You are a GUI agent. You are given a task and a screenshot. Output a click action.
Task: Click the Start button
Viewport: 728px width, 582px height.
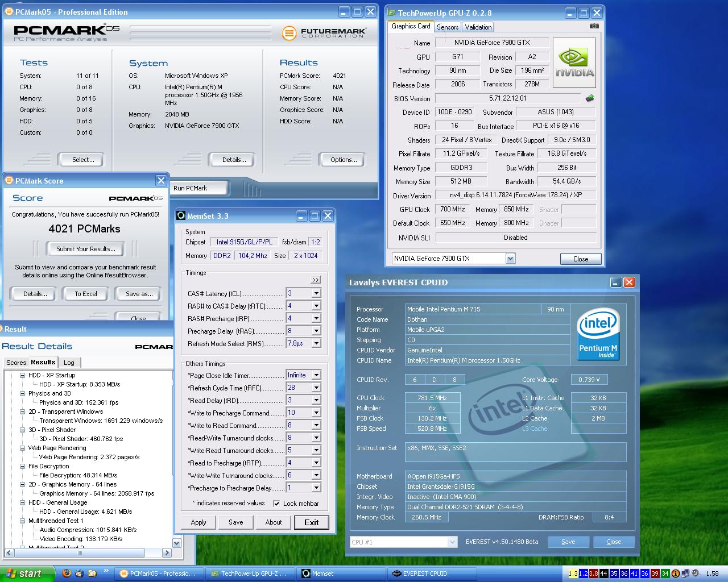click(27, 573)
